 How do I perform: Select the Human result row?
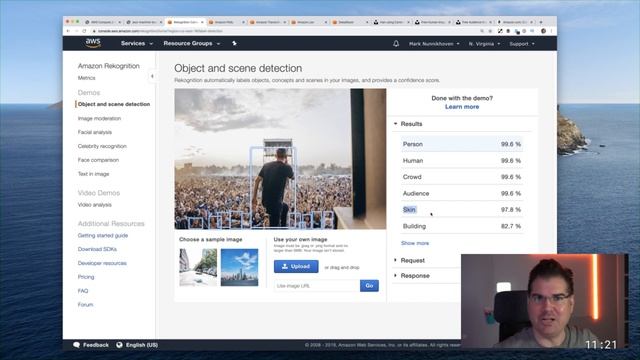[x=462, y=161]
